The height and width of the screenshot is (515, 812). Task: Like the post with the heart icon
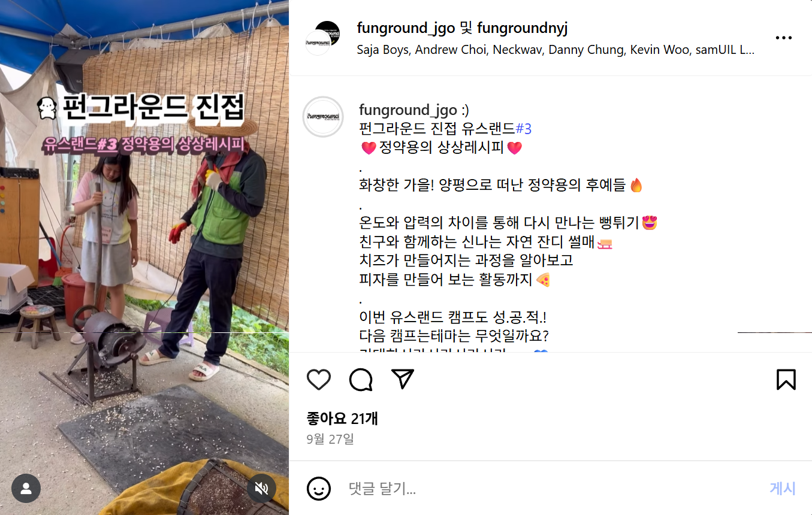(319, 380)
